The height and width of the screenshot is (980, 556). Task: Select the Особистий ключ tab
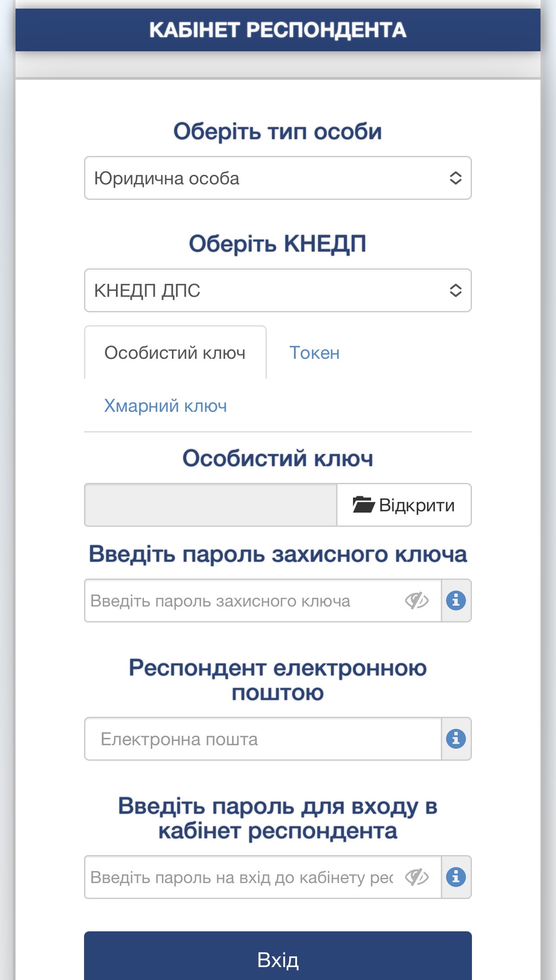[175, 353]
